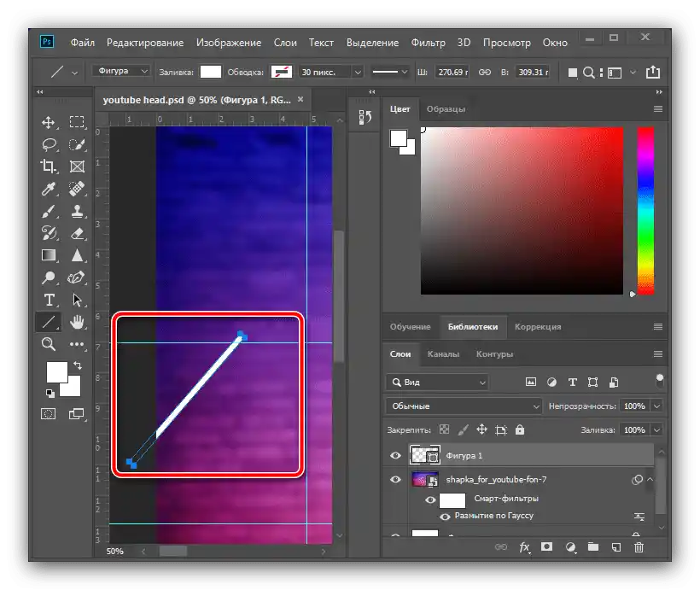The width and height of the screenshot is (700, 590).
Task: Select the Quick Selection tool
Action: click(77, 144)
